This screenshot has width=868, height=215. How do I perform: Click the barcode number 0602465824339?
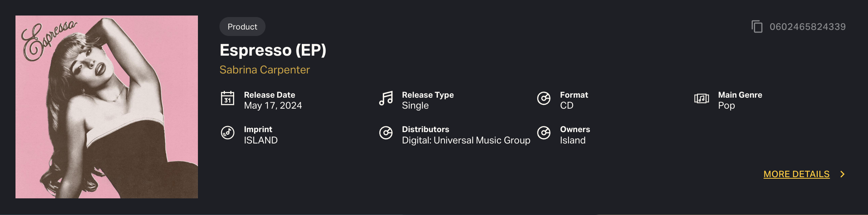(x=808, y=26)
